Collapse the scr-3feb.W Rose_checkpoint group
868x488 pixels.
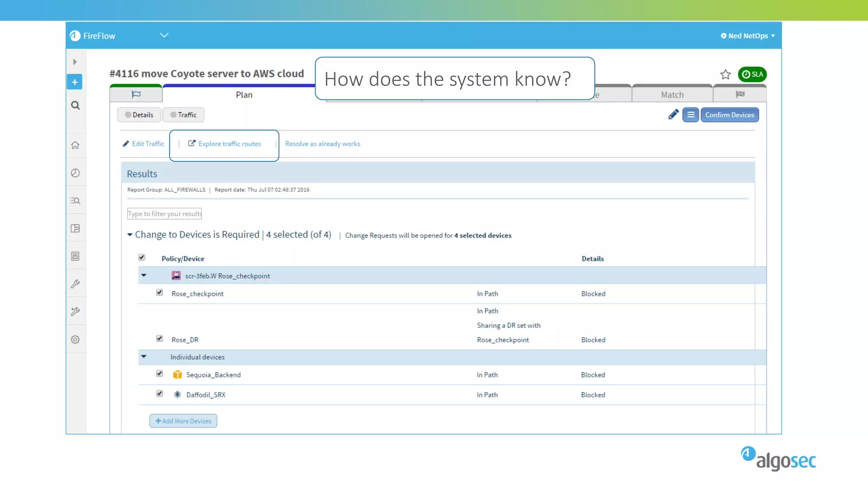[x=144, y=275]
